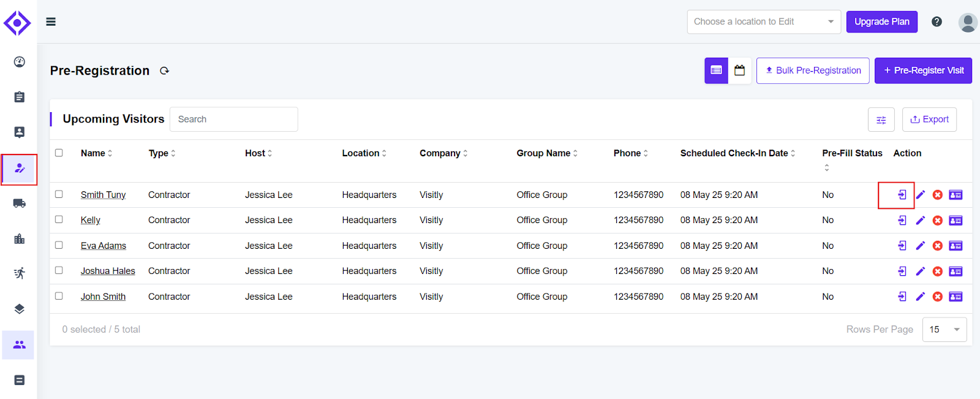Tick the Eva Adams row checkbox
980x399 pixels.
point(59,245)
